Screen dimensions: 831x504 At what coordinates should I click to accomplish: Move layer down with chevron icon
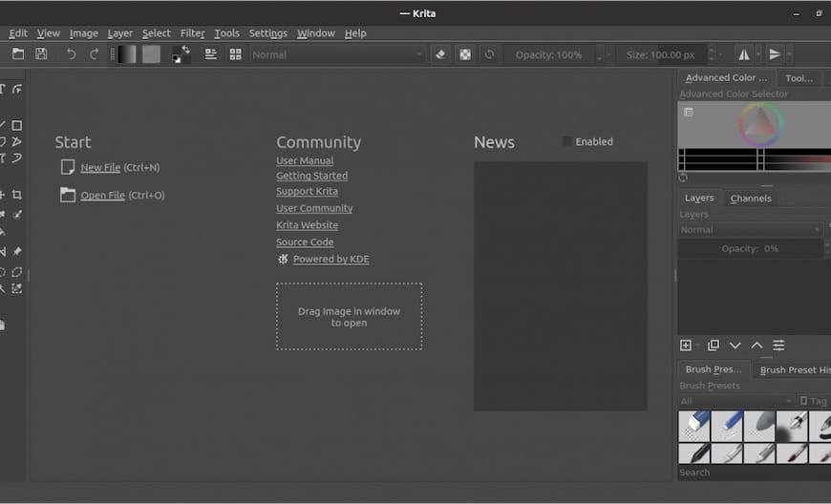(735, 346)
